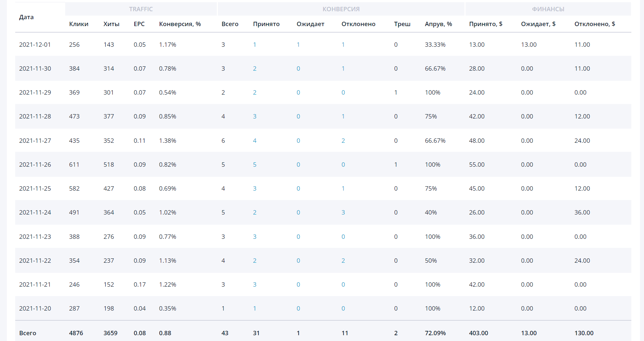This screenshot has width=644, height=341.
Task: Click the Хиты column header
Action: pyautogui.click(x=111, y=24)
